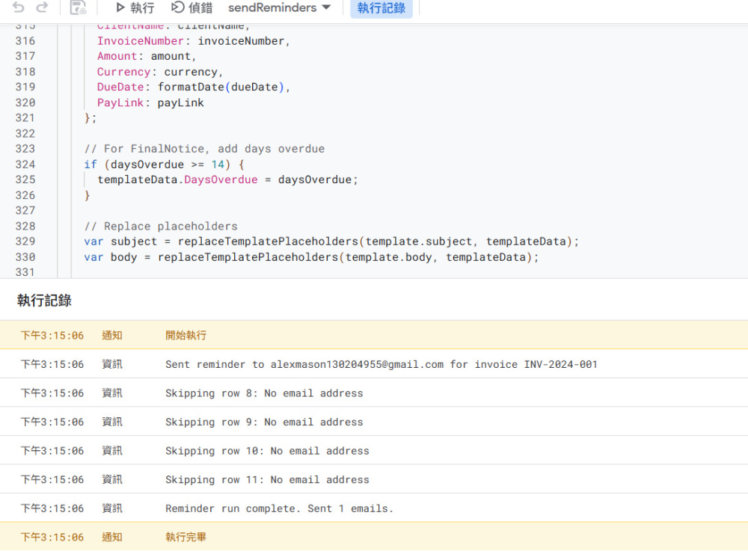Select the 執行完畢 log entry
Image resolution: width=748 pixels, height=560 pixels.
pos(374,537)
